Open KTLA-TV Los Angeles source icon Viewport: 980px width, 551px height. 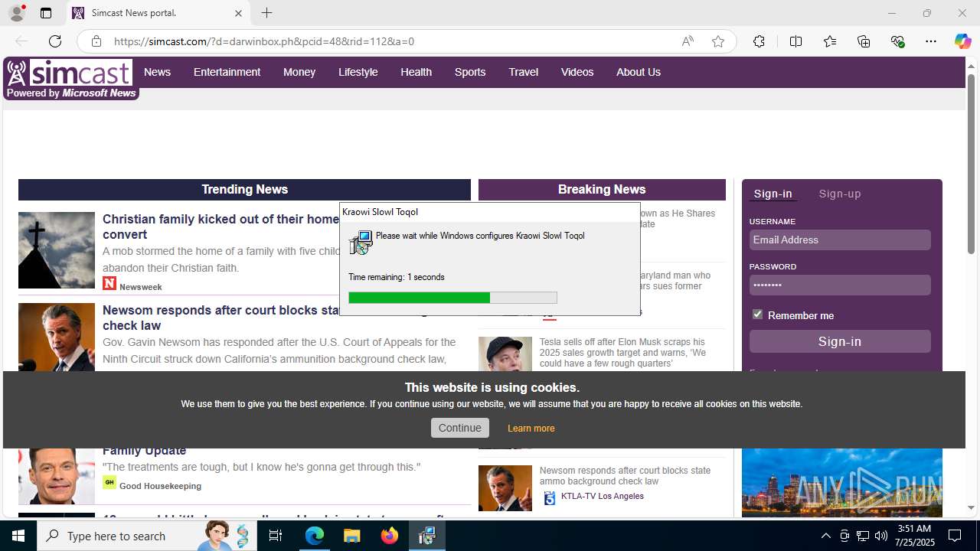pos(549,498)
